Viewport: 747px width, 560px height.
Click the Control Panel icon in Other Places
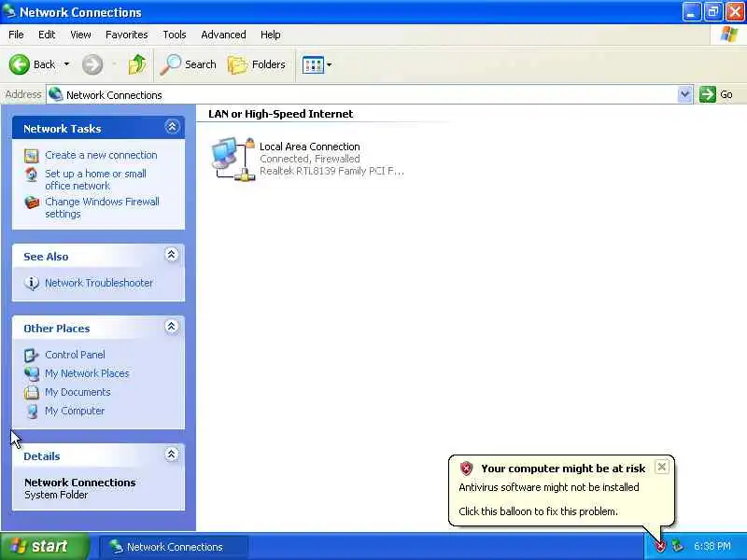[32, 356]
